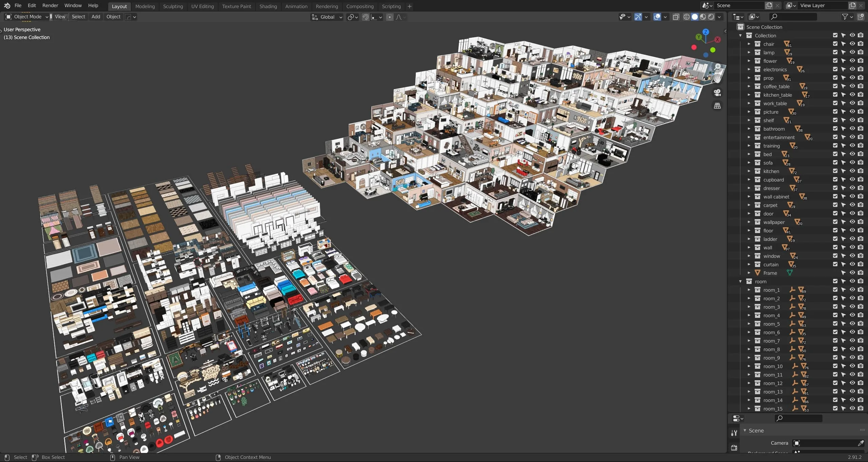Open the viewport Select menu
The height and width of the screenshot is (462, 868).
point(78,17)
